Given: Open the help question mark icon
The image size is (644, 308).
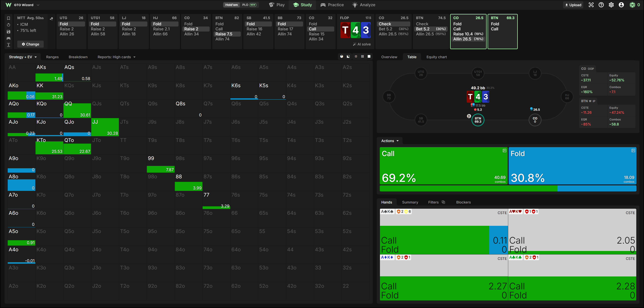Looking at the screenshot, I should 601,5.
